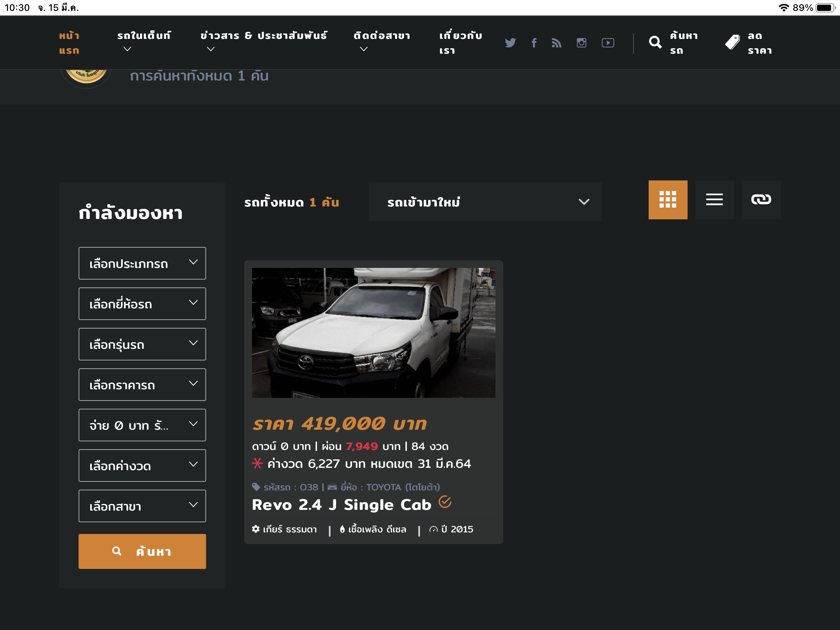Open the เลือกยี่ห้อรถ brand dropdown
This screenshot has height=630, width=840.
click(x=142, y=304)
